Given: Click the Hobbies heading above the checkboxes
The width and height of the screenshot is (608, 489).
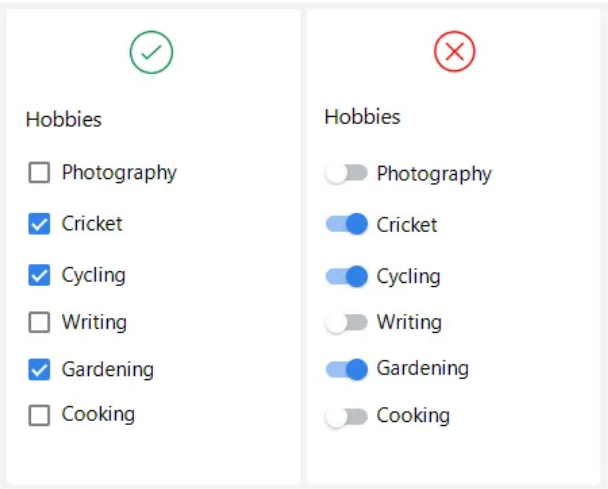Looking at the screenshot, I should point(64,119).
